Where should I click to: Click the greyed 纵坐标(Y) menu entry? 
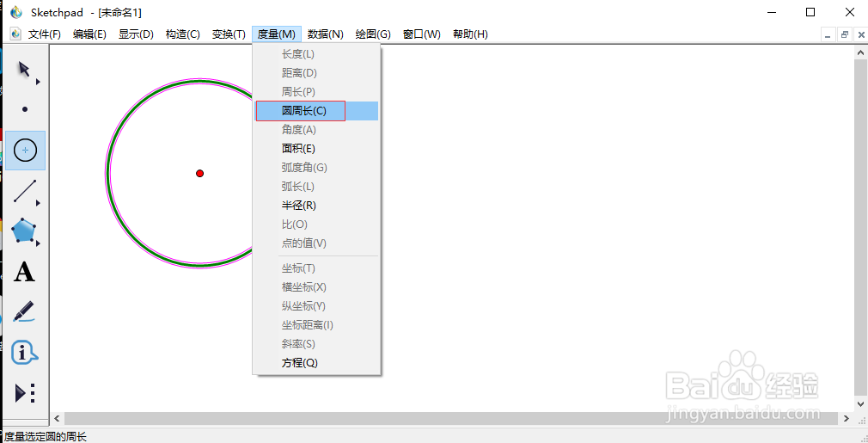[316, 305]
